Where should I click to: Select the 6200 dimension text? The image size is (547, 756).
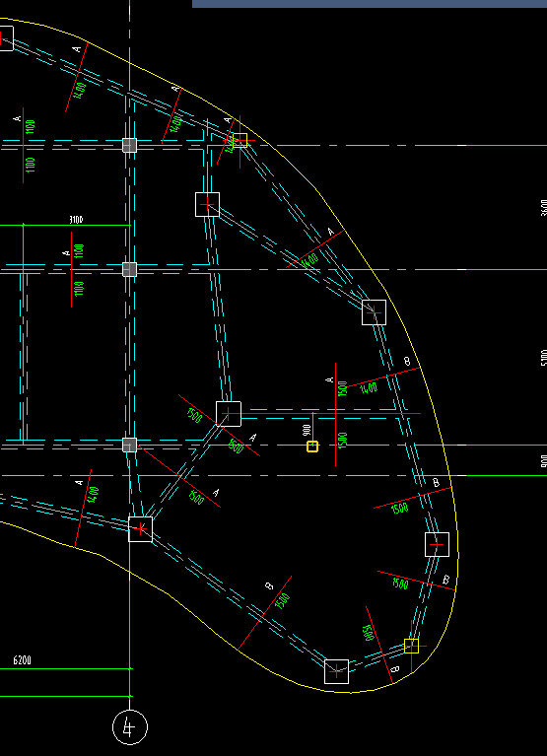pyautogui.click(x=22, y=660)
